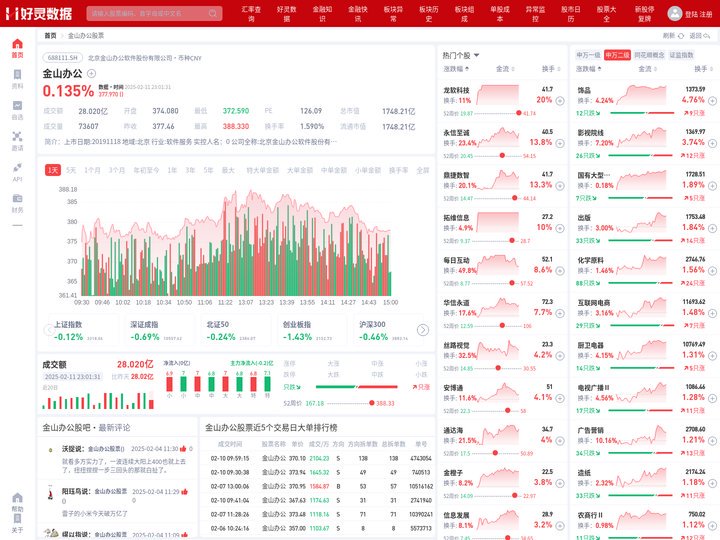Add 安硕通 with its plus icon
The image size is (720, 540).
[x=560, y=399]
